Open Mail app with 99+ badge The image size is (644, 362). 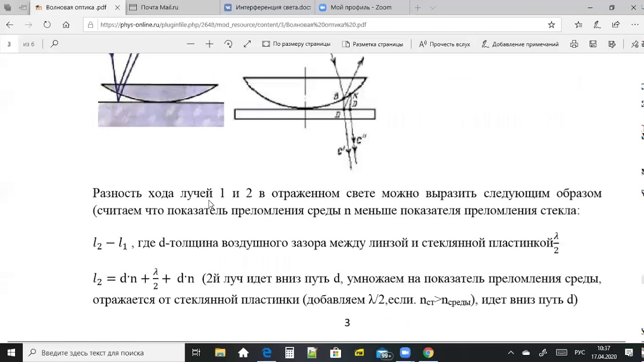point(383,352)
